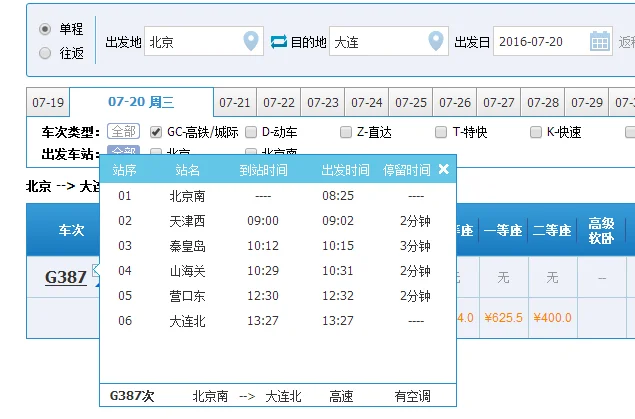Click the 高速 label in popup footer
635x419 pixels.
(x=341, y=396)
